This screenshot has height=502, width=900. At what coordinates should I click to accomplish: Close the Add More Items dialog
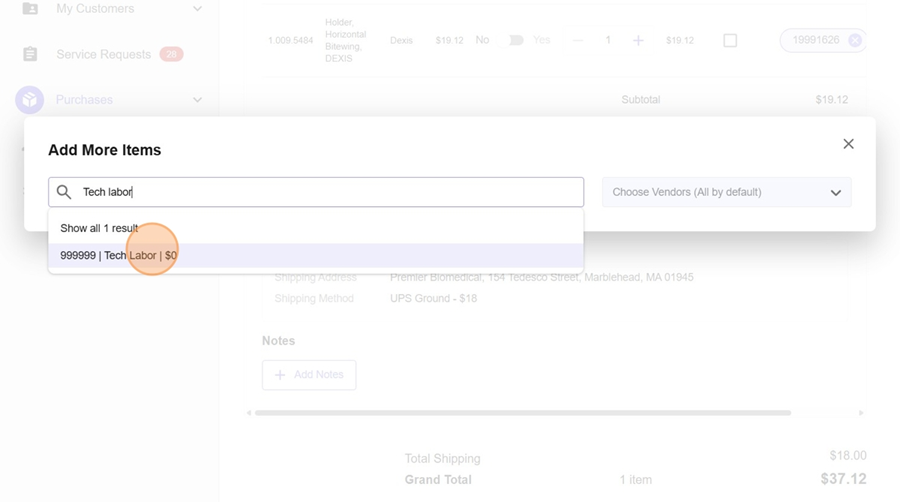click(848, 144)
